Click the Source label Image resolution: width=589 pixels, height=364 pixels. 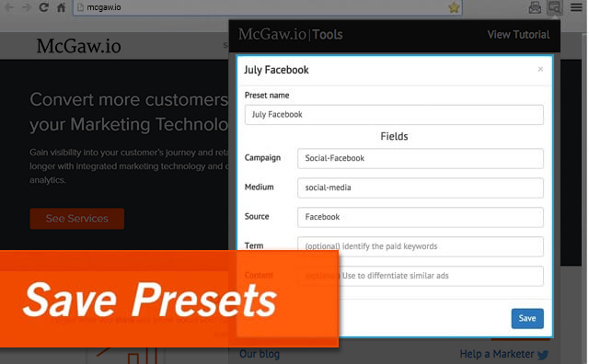[257, 216]
